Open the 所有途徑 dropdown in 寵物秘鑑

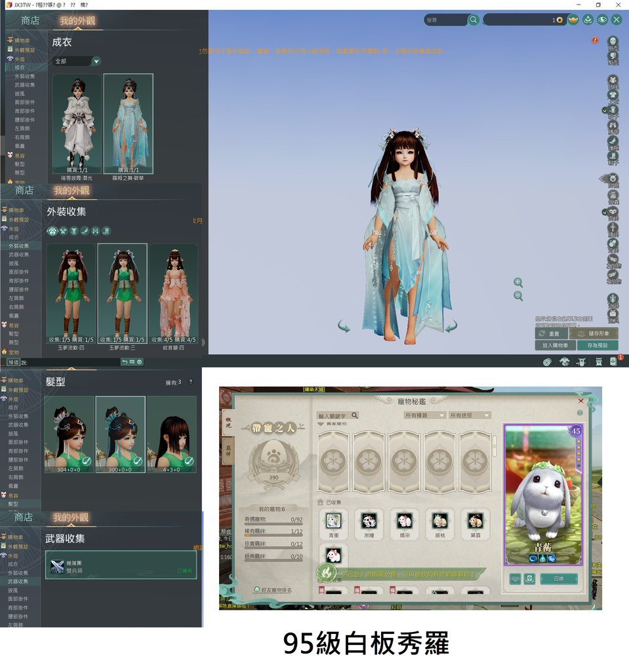tap(469, 415)
